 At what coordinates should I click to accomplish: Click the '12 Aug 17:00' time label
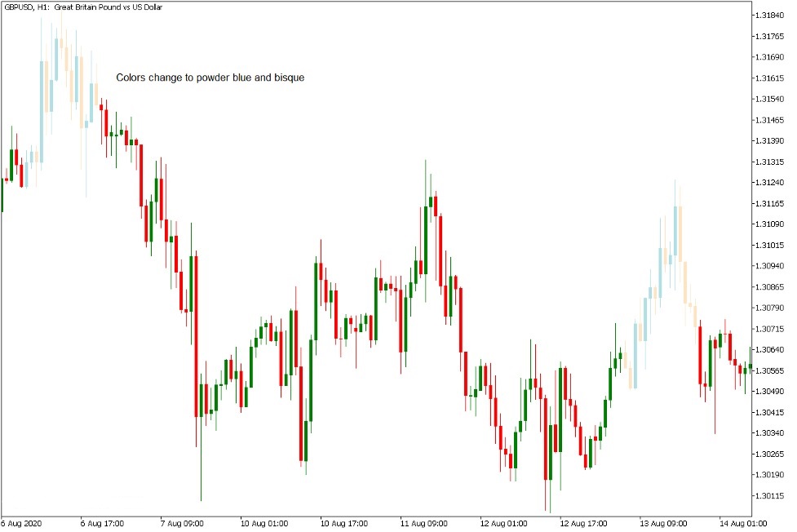(583, 523)
